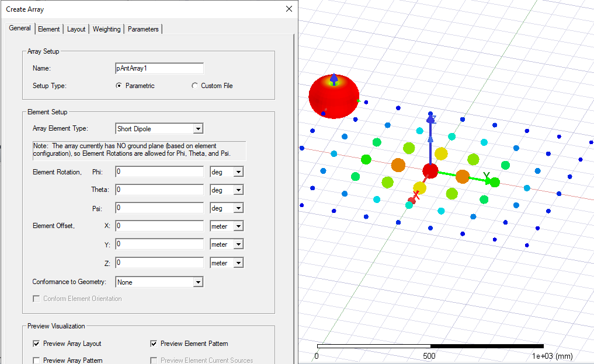The width and height of the screenshot is (594, 364).
Task: Click the dialog's right scrollbar
Action: 294,175
